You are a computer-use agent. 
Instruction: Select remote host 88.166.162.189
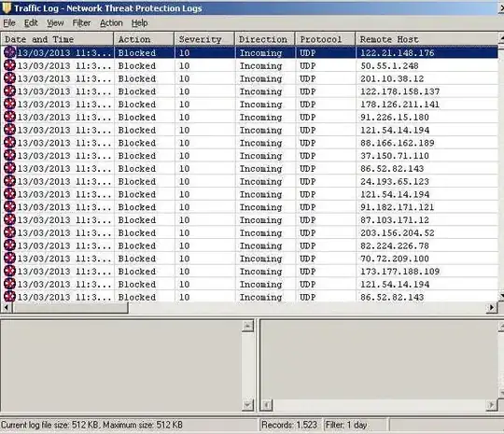397,143
